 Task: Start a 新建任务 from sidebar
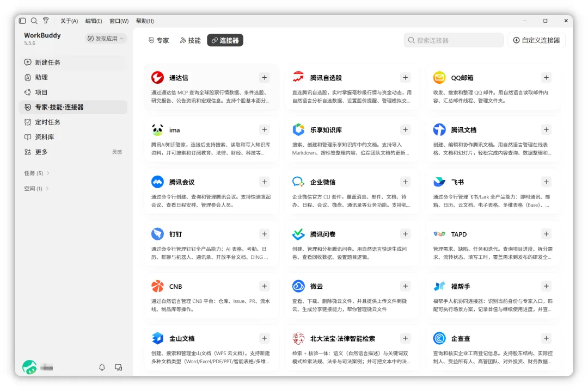point(73,63)
